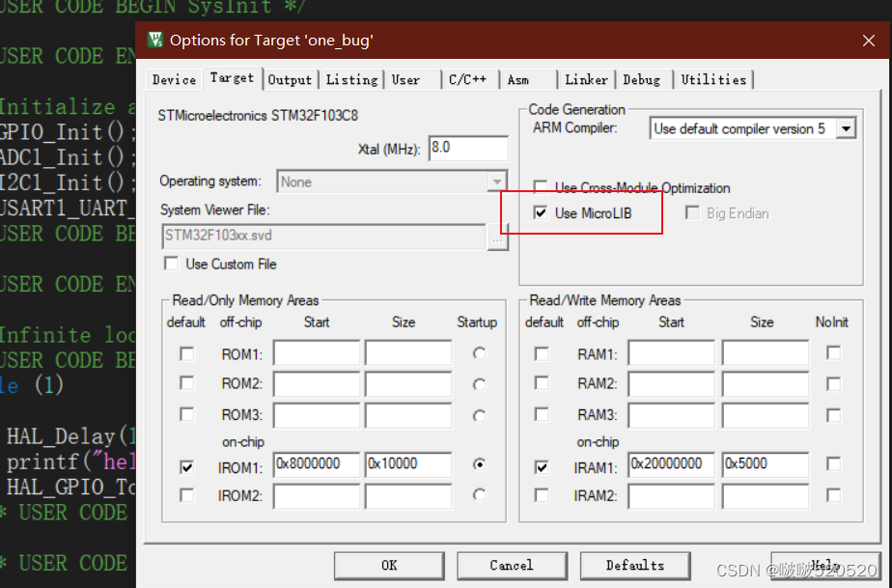Open the Operating system dropdown

point(495,181)
